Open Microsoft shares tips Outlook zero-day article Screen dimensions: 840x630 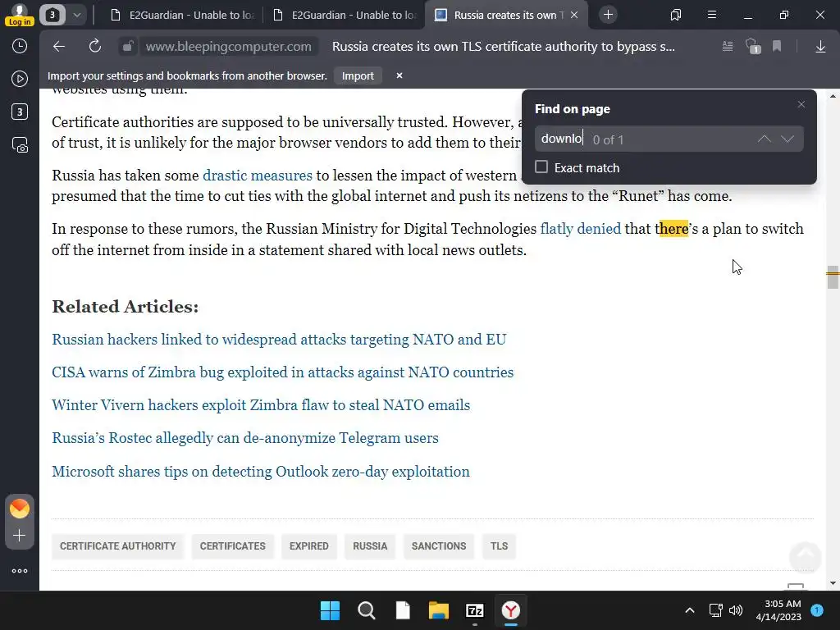tap(261, 472)
